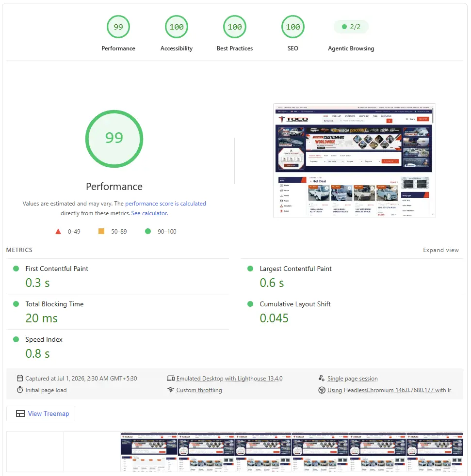This screenshot has height=476, width=471.
Task: Click the 0.6 s LCP value
Action: (x=272, y=283)
